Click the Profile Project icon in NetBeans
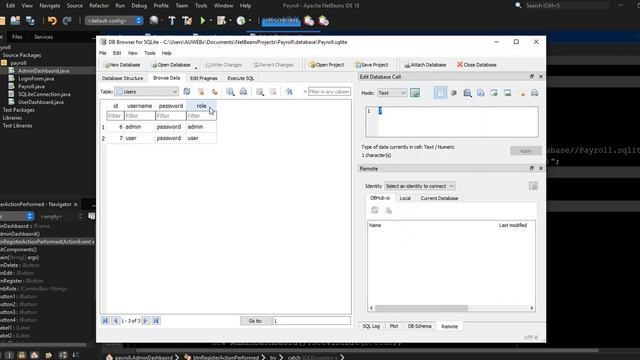 click(x=241, y=20)
